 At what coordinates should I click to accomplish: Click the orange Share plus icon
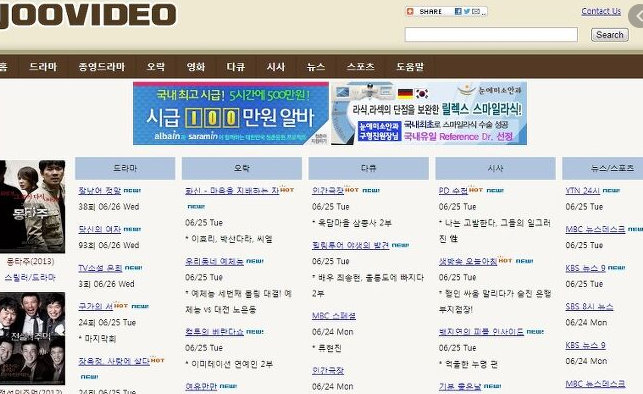pos(410,11)
